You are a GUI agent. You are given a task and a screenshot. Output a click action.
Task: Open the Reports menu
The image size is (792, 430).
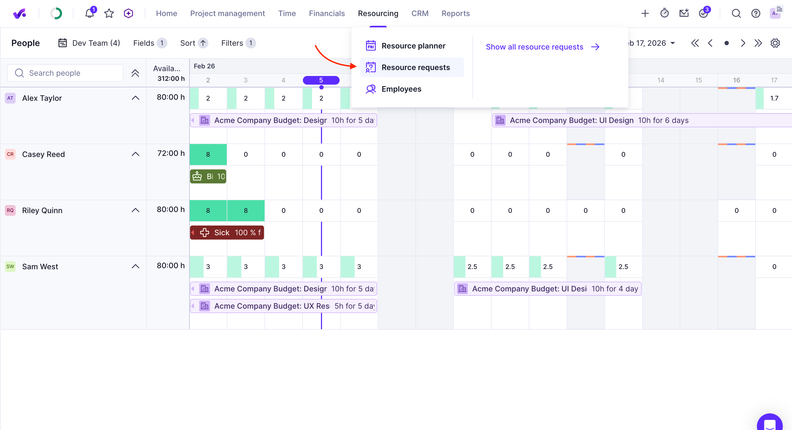(x=456, y=14)
